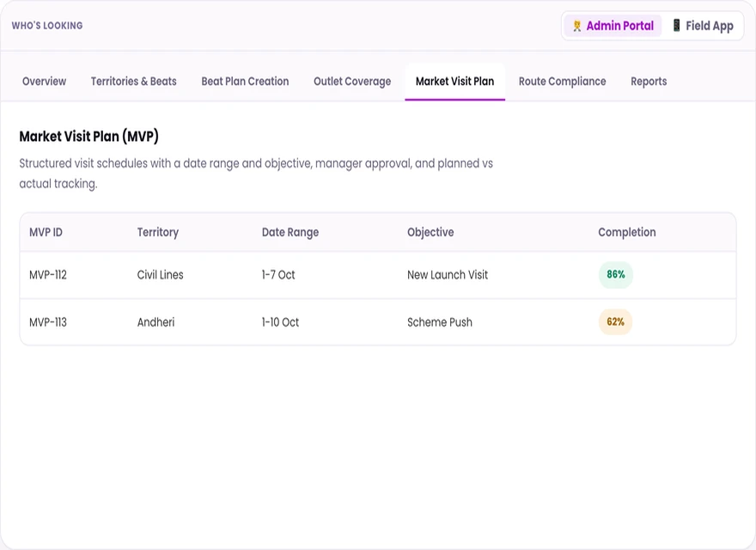
Task: Open the Route Compliance tab
Action: [x=562, y=82]
